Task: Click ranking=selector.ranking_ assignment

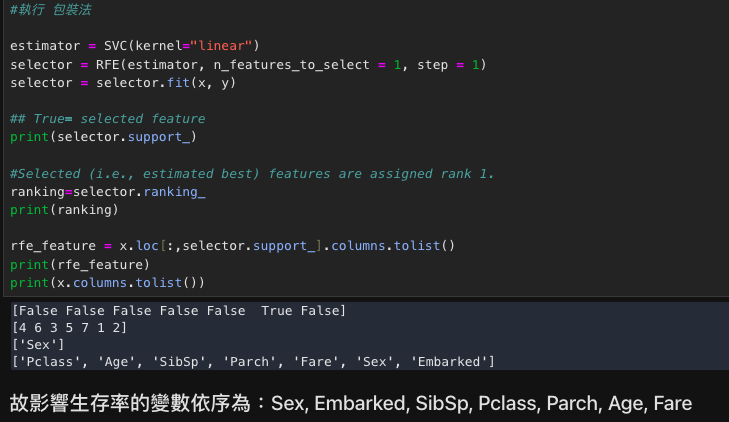Action: (108, 191)
